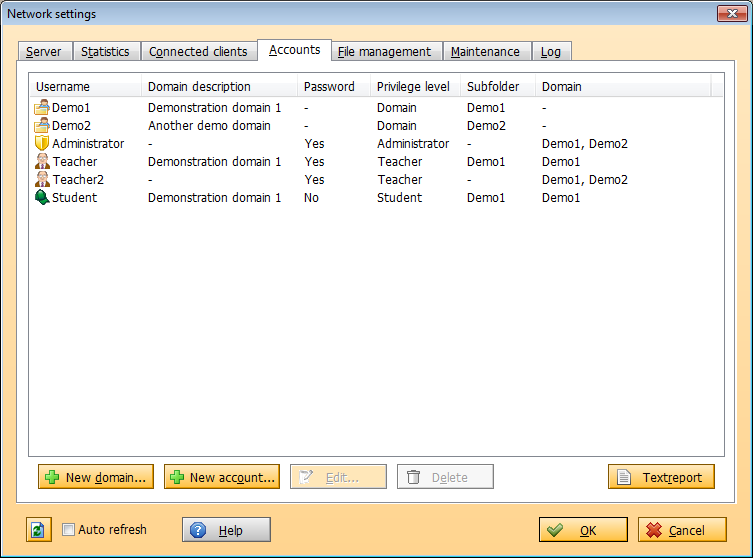This screenshot has height=558, width=753.
Task: Generate a Textreport
Action: coord(661,477)
